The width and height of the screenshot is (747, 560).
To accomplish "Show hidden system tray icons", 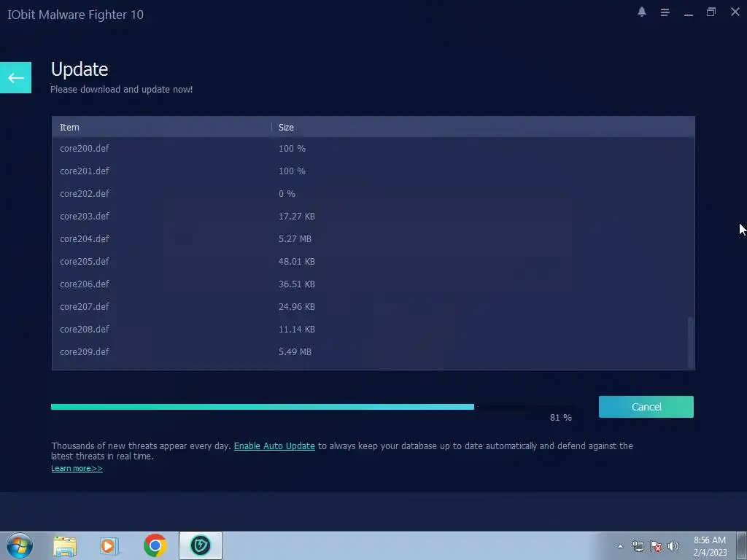I will 620,546.
